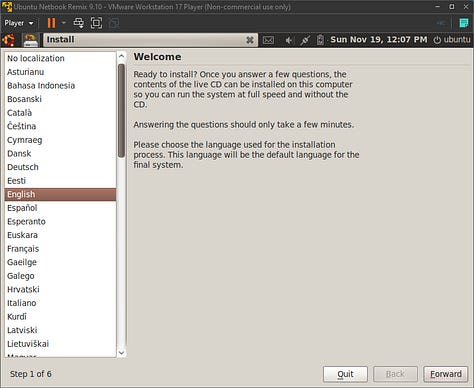474x388 pixels.
Task: Pause the virtual machine
Action: click(x=51, y=23)
